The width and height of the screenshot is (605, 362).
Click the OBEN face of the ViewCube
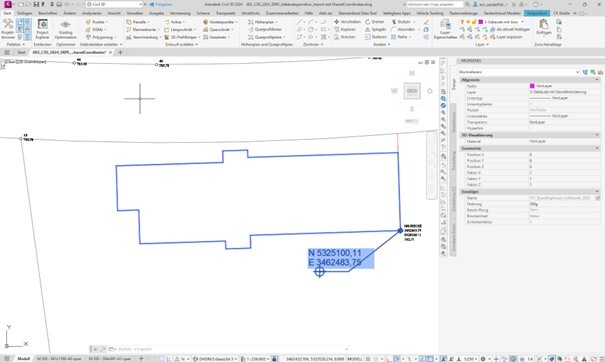[412, 91]
